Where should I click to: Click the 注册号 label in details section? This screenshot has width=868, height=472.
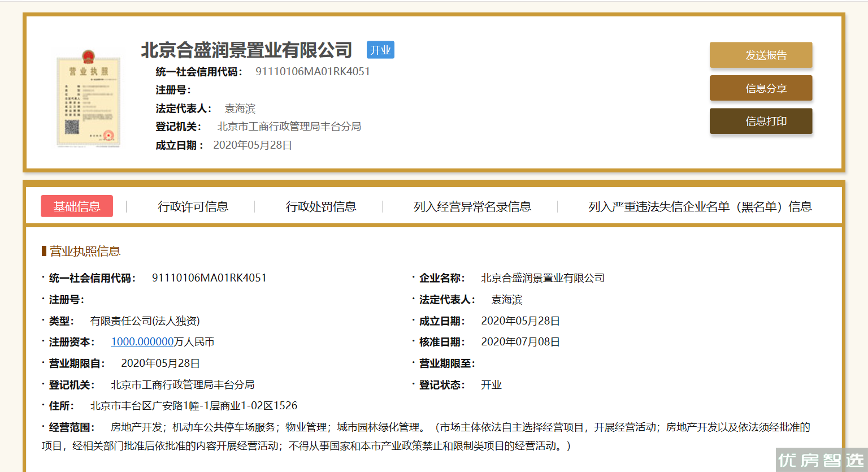coord(67,299)
